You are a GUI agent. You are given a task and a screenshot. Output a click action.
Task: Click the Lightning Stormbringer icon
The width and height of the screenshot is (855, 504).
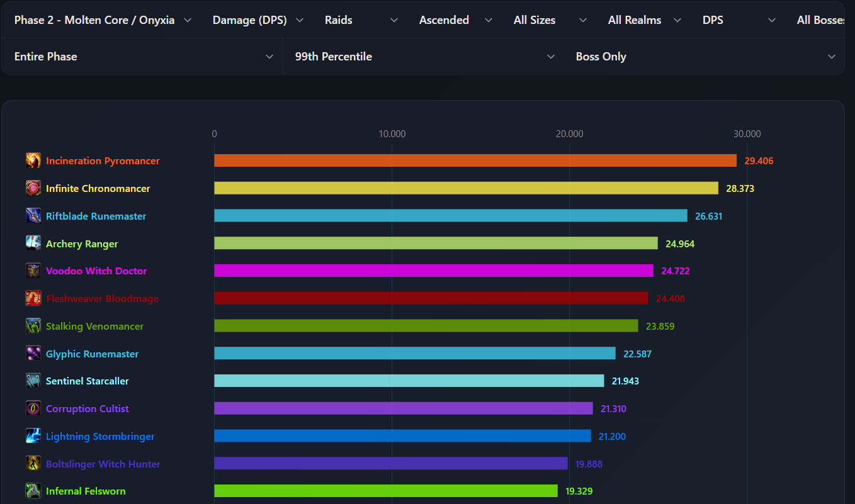[x=33, y=436]
